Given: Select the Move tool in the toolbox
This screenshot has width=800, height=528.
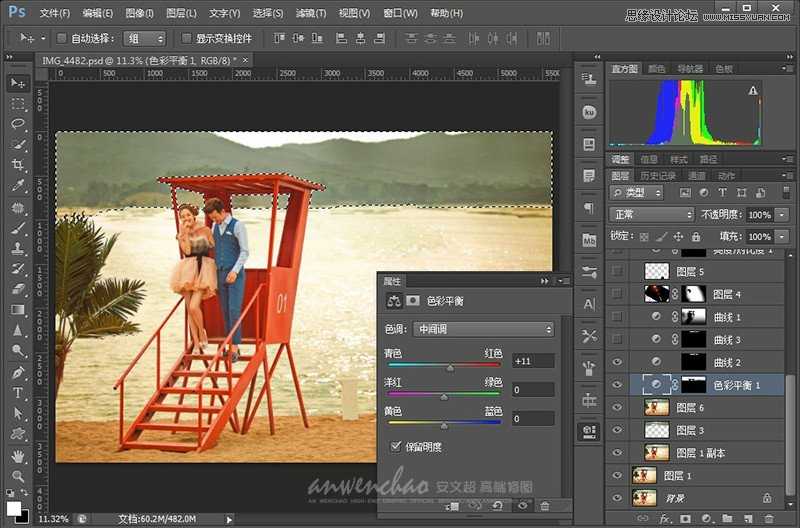Looking at the screenshot, I should coord(18,83).
